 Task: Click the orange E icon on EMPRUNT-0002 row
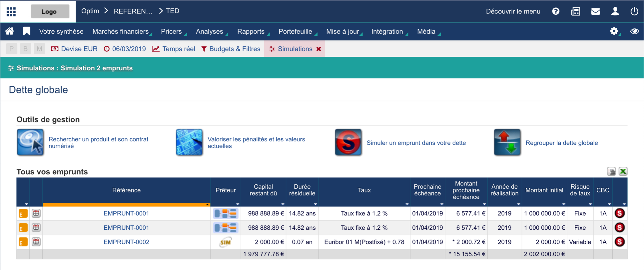click(23, 242)
